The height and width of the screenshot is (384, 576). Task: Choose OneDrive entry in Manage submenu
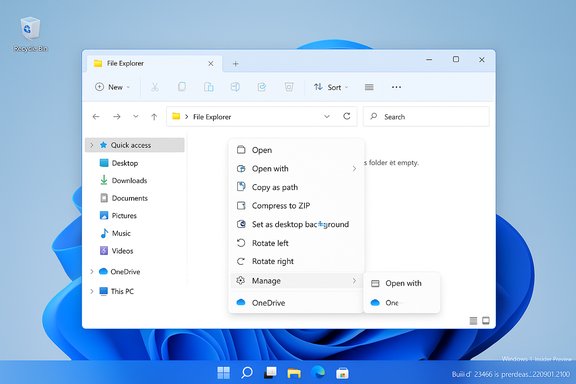click(x=402, y=303)
